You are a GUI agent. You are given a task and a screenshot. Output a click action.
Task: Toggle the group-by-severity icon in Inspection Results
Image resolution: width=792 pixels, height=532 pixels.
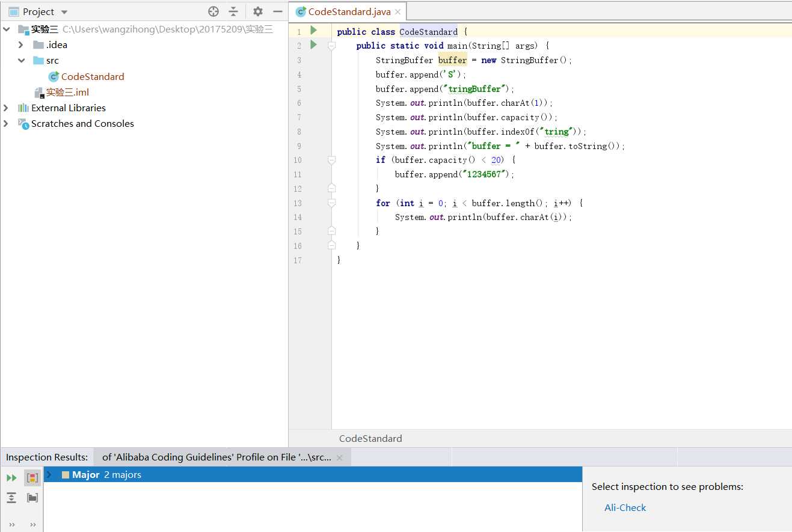coord(32,478)
